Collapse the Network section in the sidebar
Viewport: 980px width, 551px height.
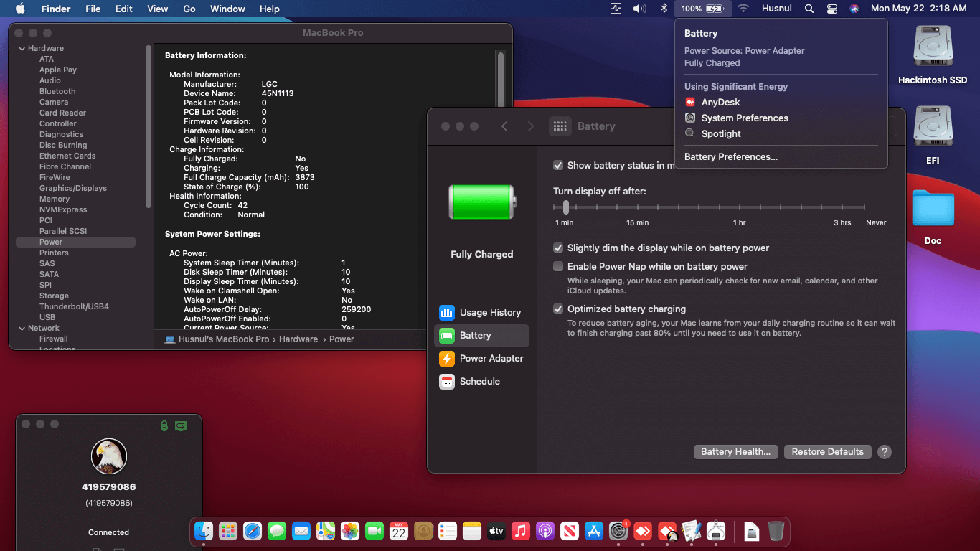pos(21,328)
